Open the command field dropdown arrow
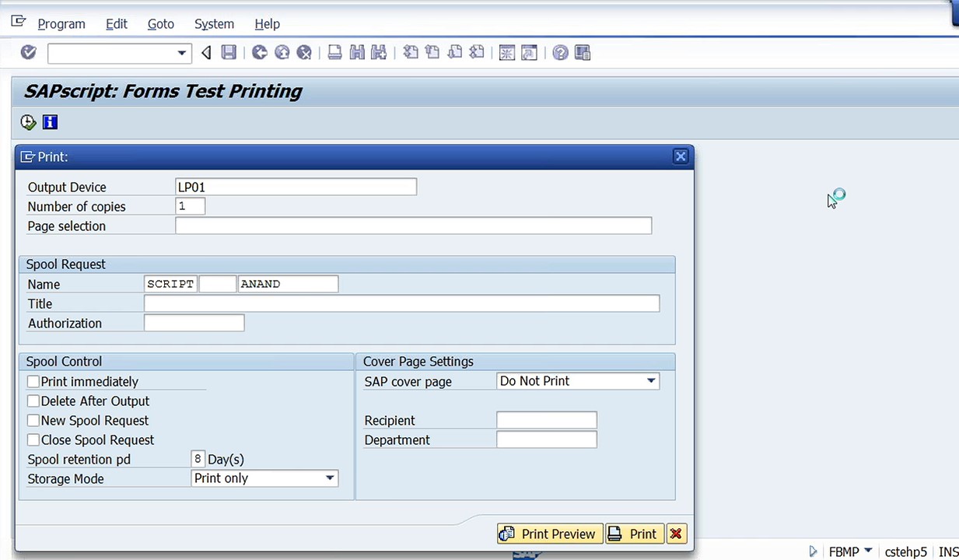Screen dimensions: 959x560 click(x=182, y=53)
